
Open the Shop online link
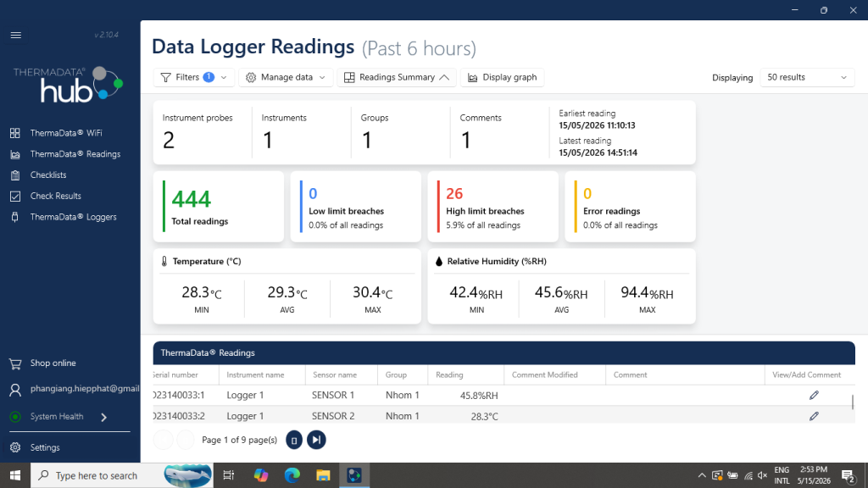tap(53, 363)
